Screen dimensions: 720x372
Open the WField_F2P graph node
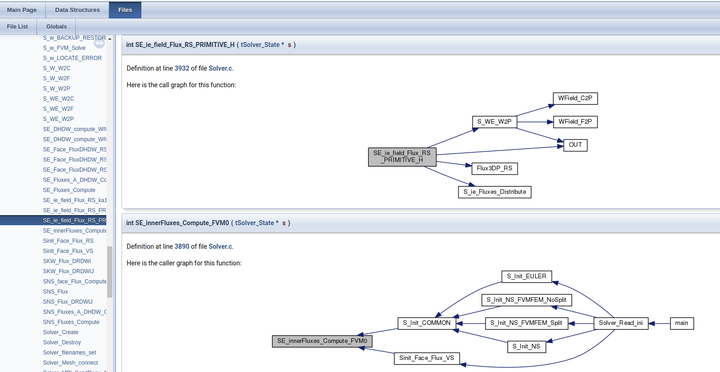[x=575, y=122]
